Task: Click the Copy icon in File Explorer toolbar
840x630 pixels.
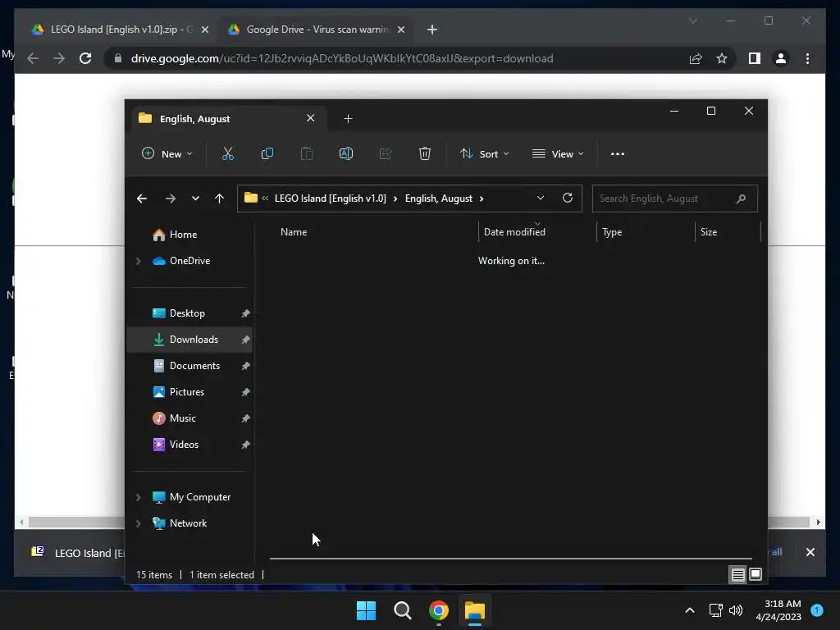Action: click(267, 153)
